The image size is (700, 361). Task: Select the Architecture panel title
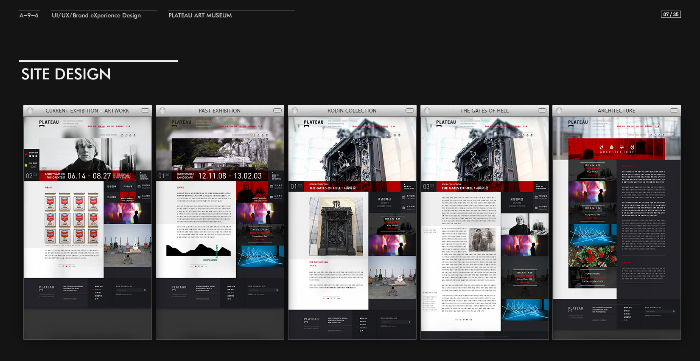tap(617, 111)
